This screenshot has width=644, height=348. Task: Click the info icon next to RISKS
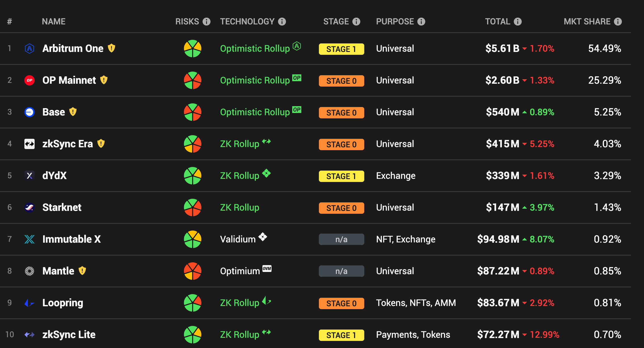click(x=207, y=22)
